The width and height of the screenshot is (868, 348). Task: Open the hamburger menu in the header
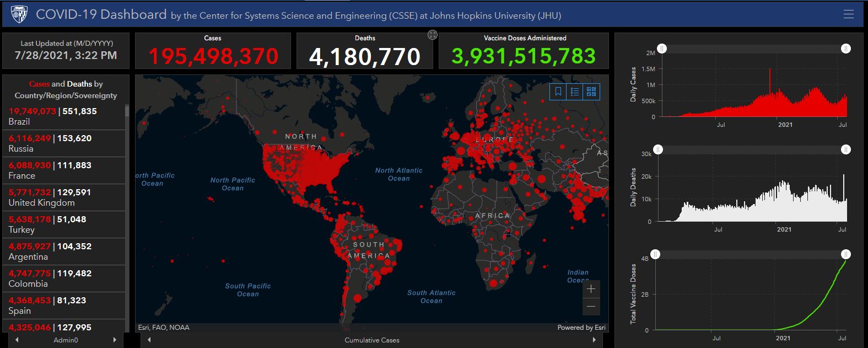pyautogui.click(x=848, y=14)
